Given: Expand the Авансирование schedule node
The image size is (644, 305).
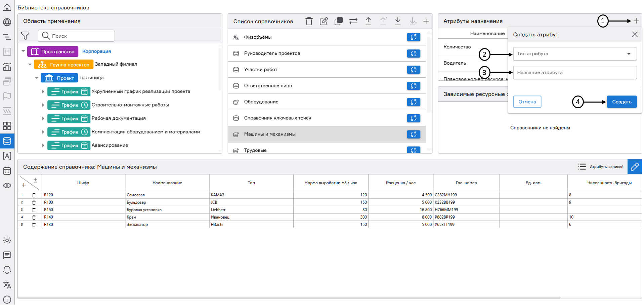Looking at the screenshot, I should pyautogui.click(x=43, y=146).
